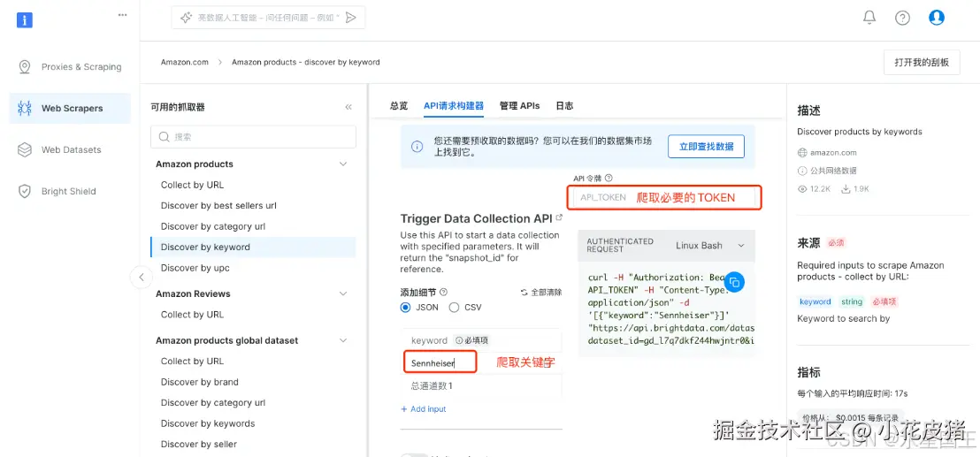The height and width of the screenshot is (457, 980).
Task: Click the string type tag
Action: pyautogui.click(x=852, y=301)
